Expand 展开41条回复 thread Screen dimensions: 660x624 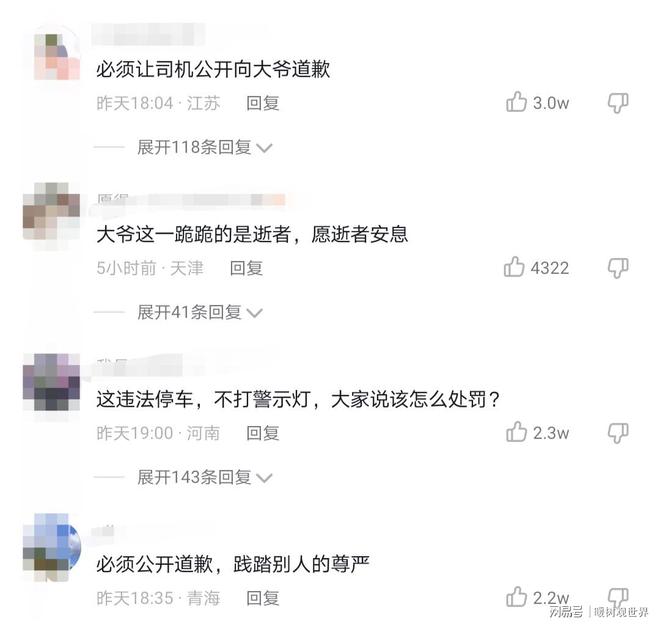click(x=200, y=312)
